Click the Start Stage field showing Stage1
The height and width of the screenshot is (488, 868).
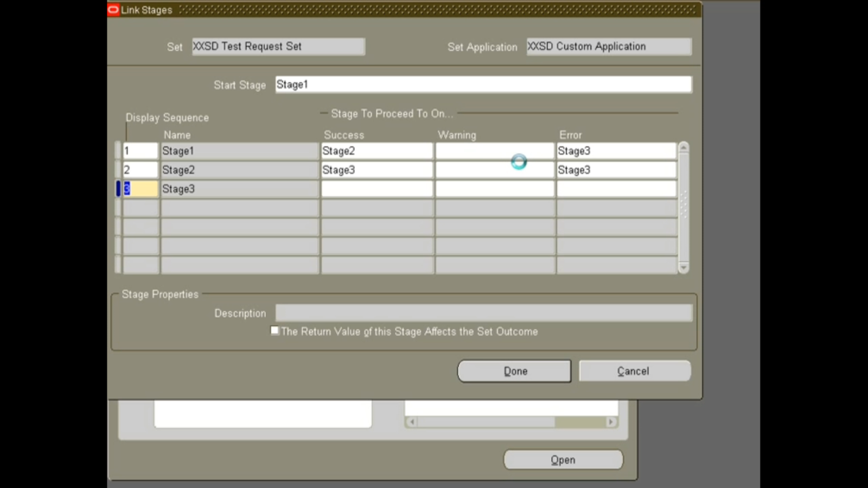coord(483,84)
